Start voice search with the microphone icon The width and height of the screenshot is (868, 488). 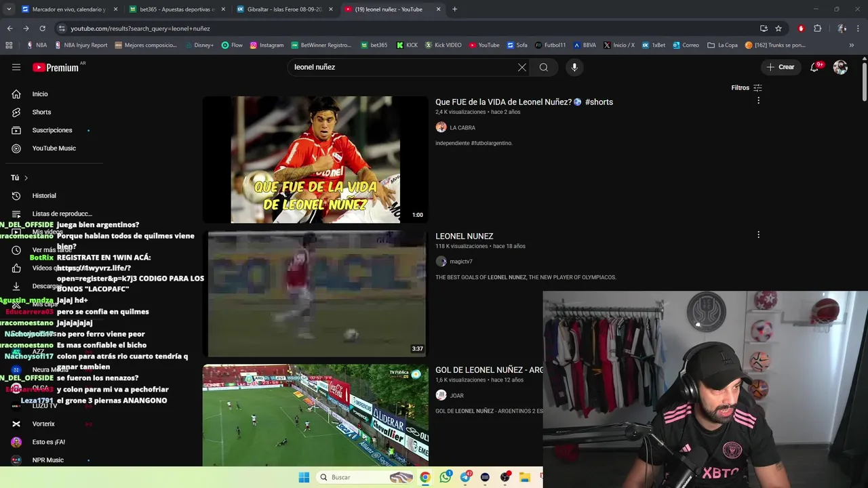(574, 67)
